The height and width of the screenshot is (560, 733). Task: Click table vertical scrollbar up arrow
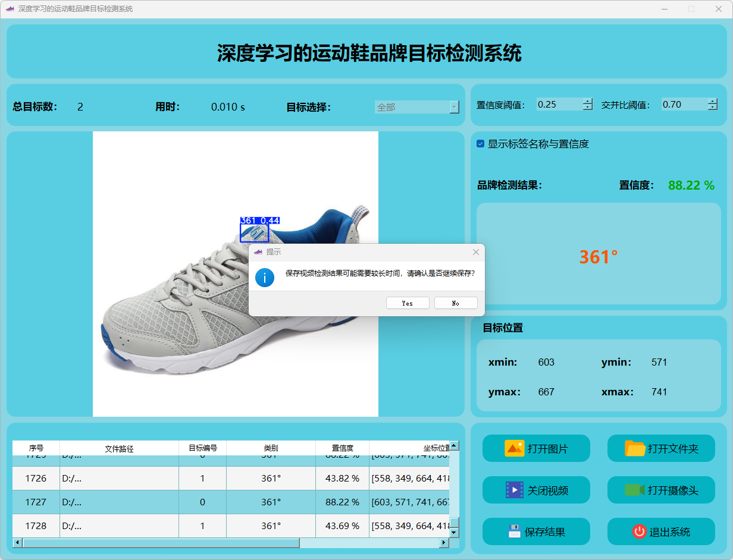tap(454, 445)
